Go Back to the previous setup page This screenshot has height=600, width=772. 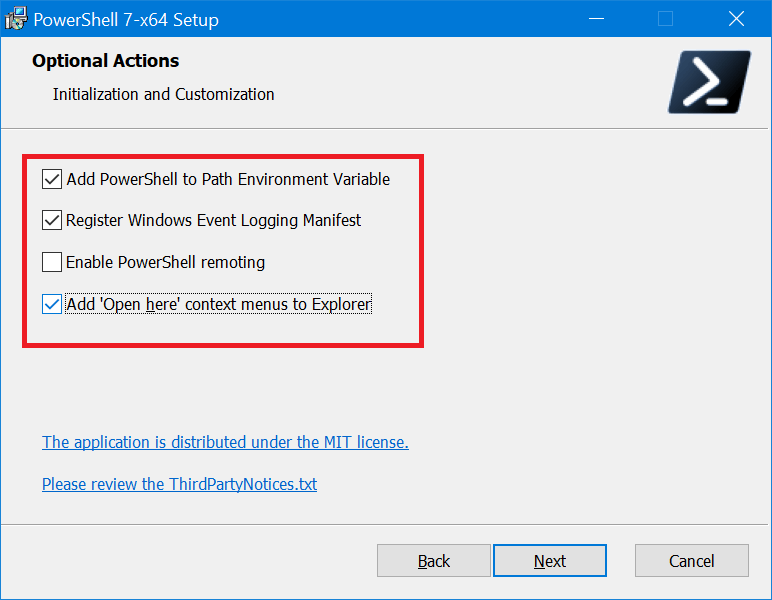(433, 561)
